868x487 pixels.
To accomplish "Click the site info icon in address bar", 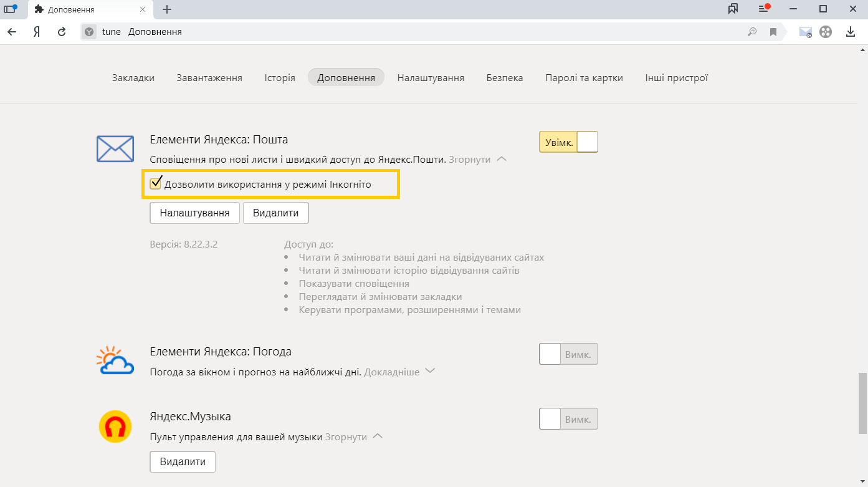I will 90,32.
